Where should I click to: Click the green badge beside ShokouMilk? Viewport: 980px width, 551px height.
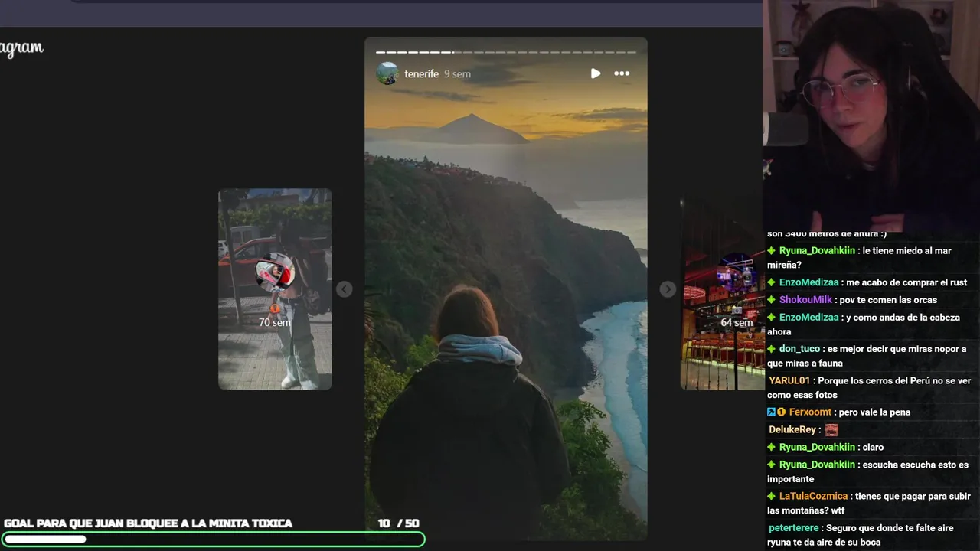[772, 300]
